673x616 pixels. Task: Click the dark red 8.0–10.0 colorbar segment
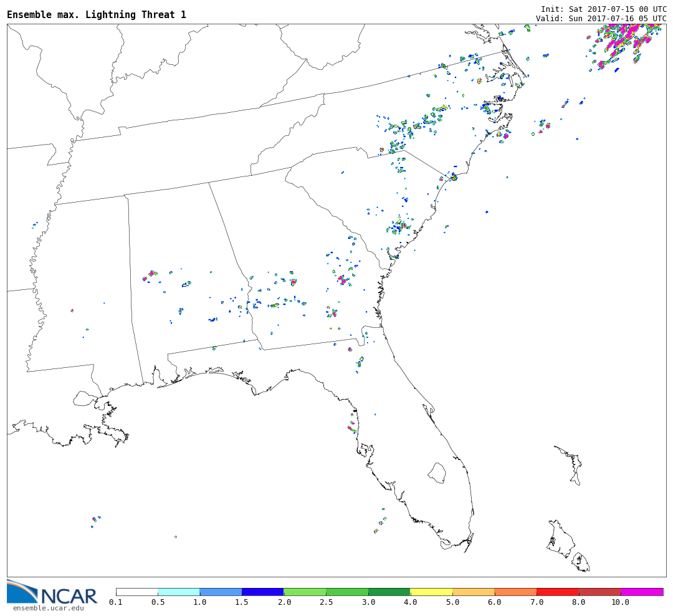click(599, 592)
